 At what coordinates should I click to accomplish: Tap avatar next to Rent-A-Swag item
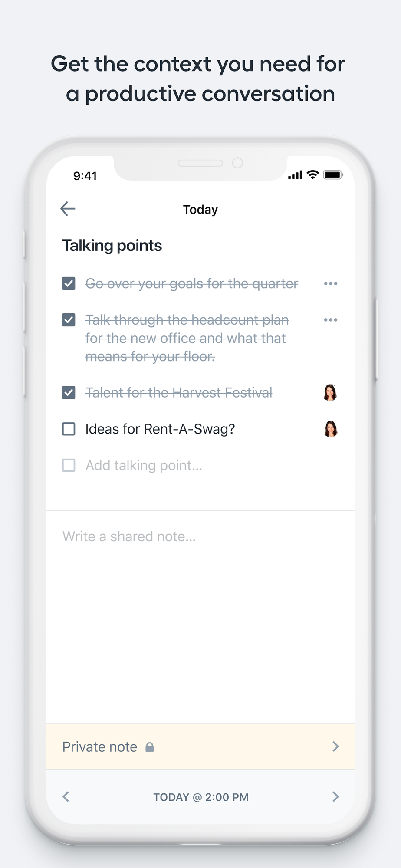(331, 429)
